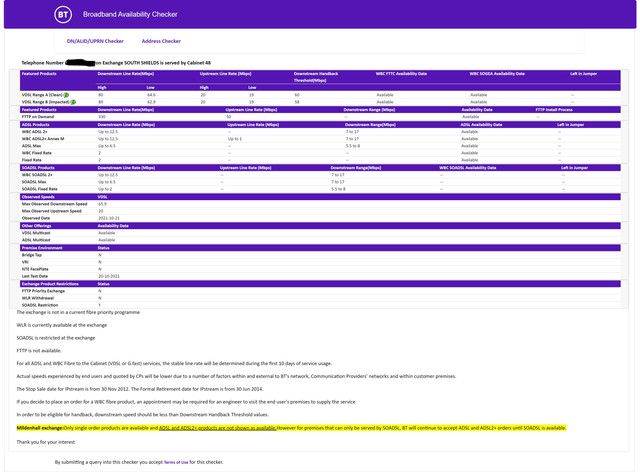Image resolution: width=640 pixels, height=472 pixels.
Task: Click the ADSL Products section header
Action: point(36,124)
